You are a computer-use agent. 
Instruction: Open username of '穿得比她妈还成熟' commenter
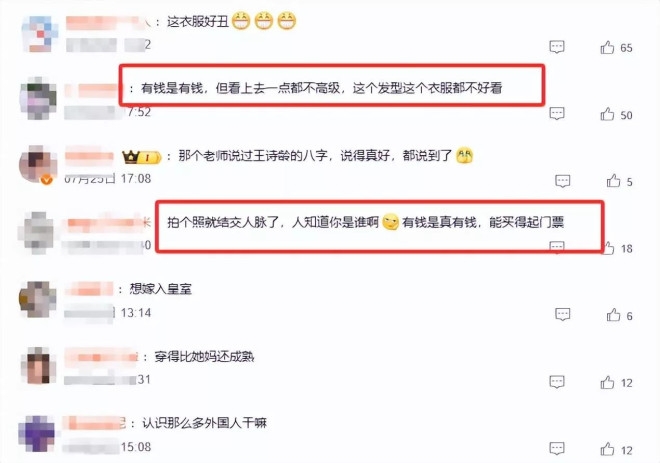click(x=101, y=357)
